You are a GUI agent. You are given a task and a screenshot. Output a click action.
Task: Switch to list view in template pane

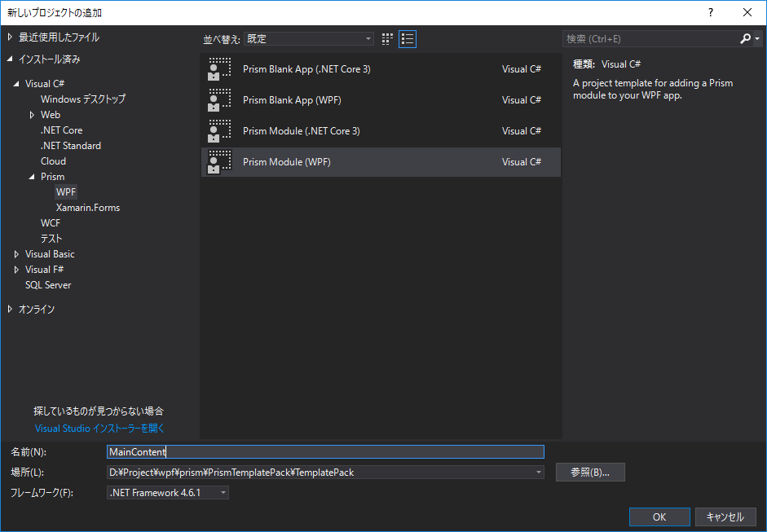[407, 38]
